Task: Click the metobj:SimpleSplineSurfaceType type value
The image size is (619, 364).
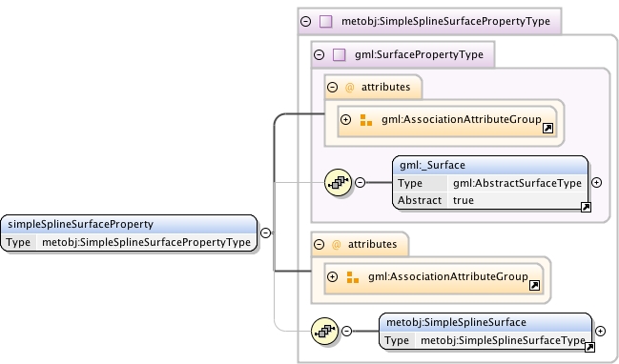Action: click(x=503, y=340)
